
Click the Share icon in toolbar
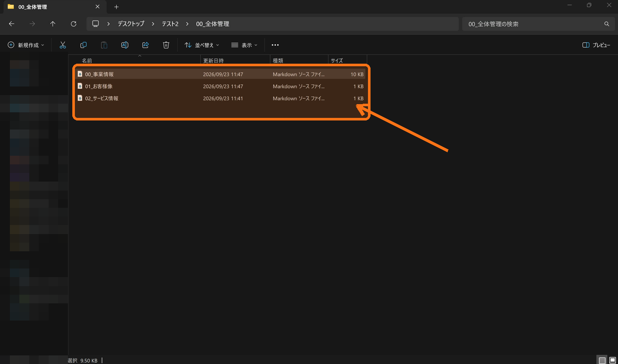pyautogui.click(x=145, y=45)
